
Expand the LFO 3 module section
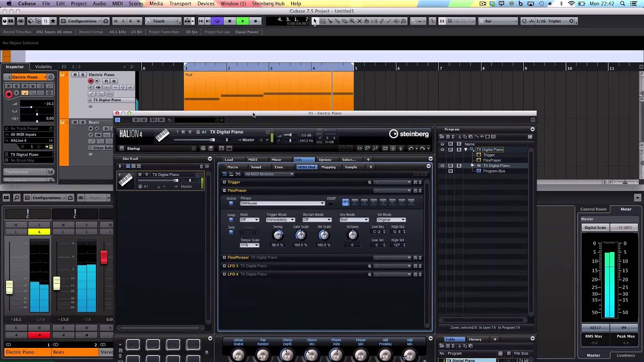tap(224, 266)
